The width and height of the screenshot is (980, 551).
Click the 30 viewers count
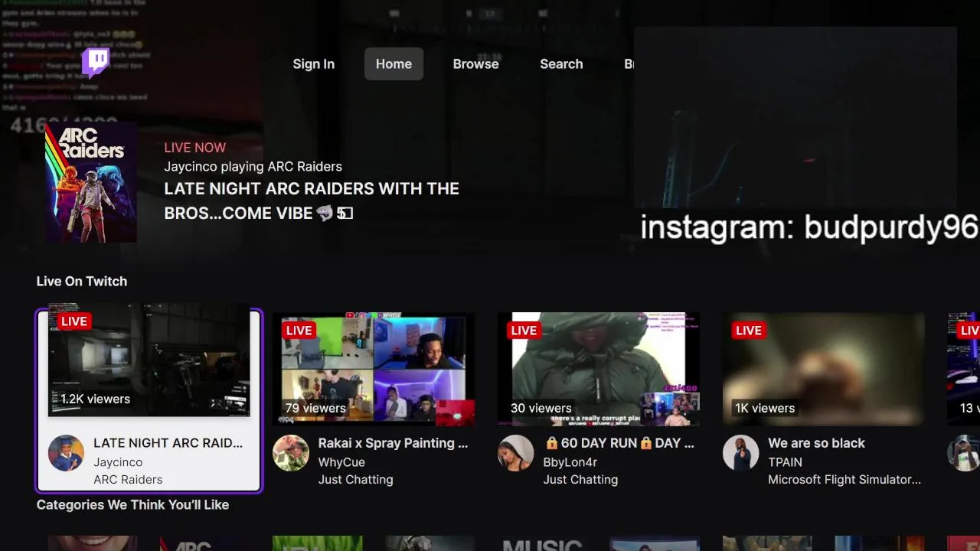click(x=541, y=409)
